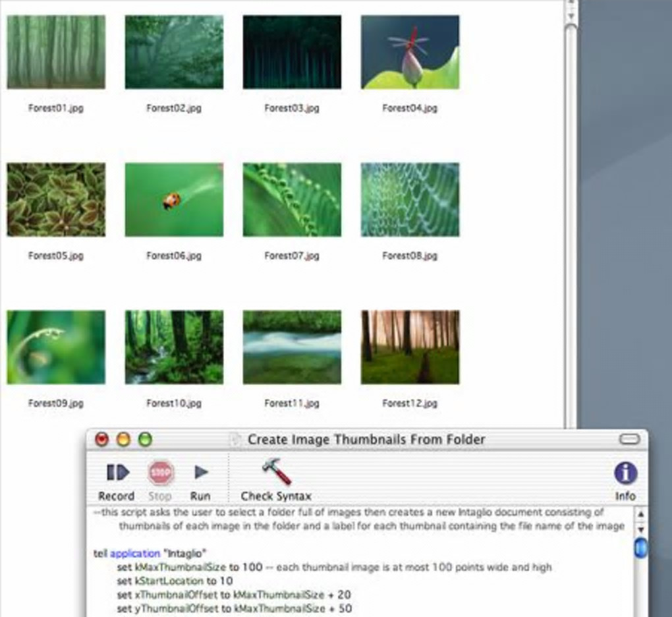
Task: Select the Forest06.jpg ladybug thumbnail
Action: [174, 200]
